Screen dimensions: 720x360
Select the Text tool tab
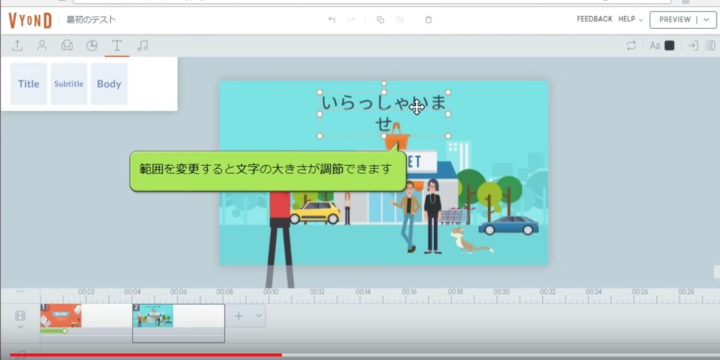pos(117,45)
